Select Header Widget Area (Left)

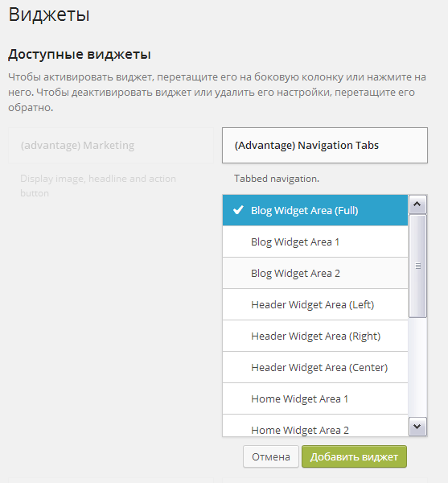click(x=315, y=304)
